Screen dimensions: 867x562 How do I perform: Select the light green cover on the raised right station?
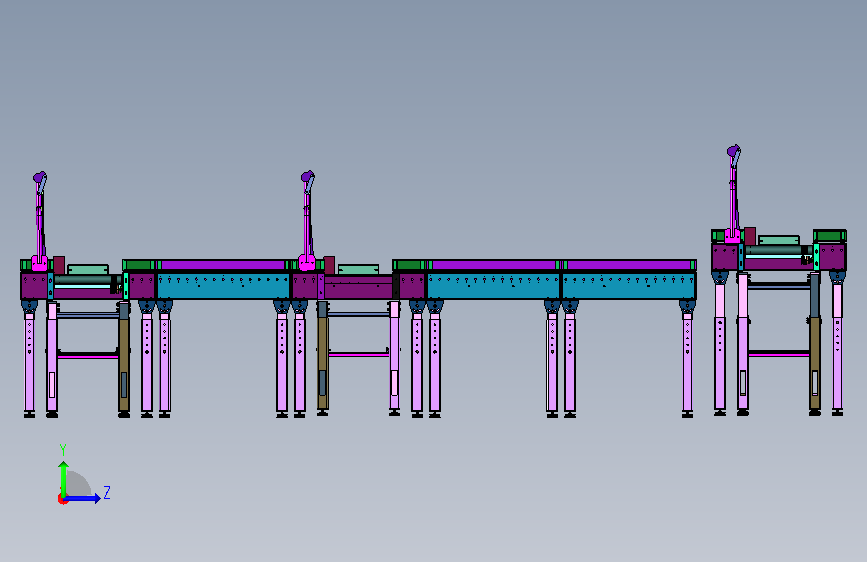tap(779, 240)
